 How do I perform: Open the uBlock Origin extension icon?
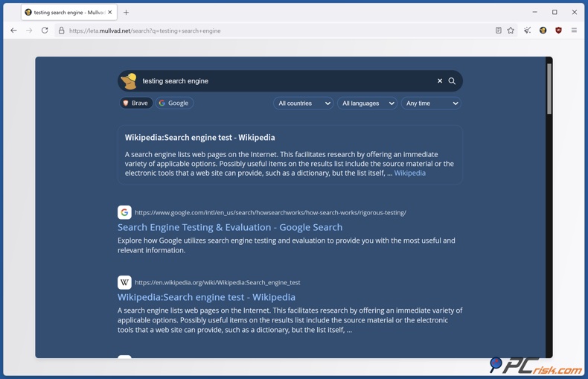(558, 31)
